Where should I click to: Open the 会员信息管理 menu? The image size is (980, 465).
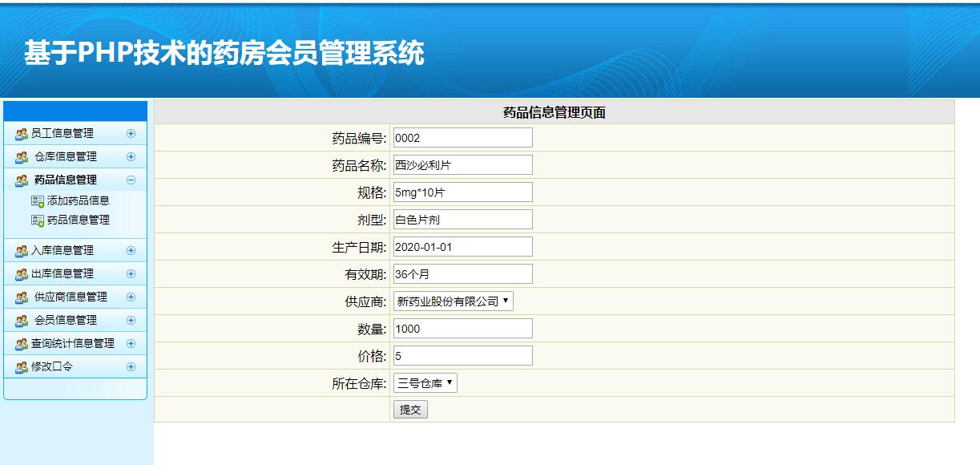point(66,321)
